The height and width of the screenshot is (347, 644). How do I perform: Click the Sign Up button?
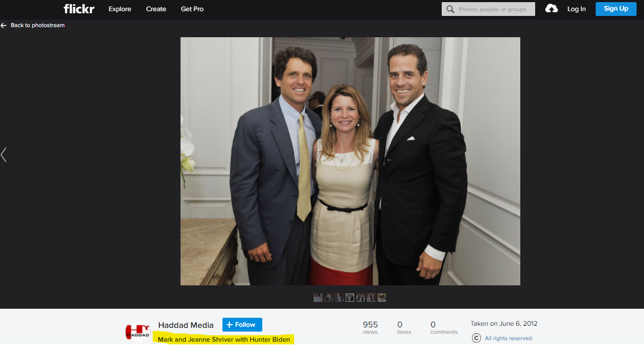click(x=616, y=9)
